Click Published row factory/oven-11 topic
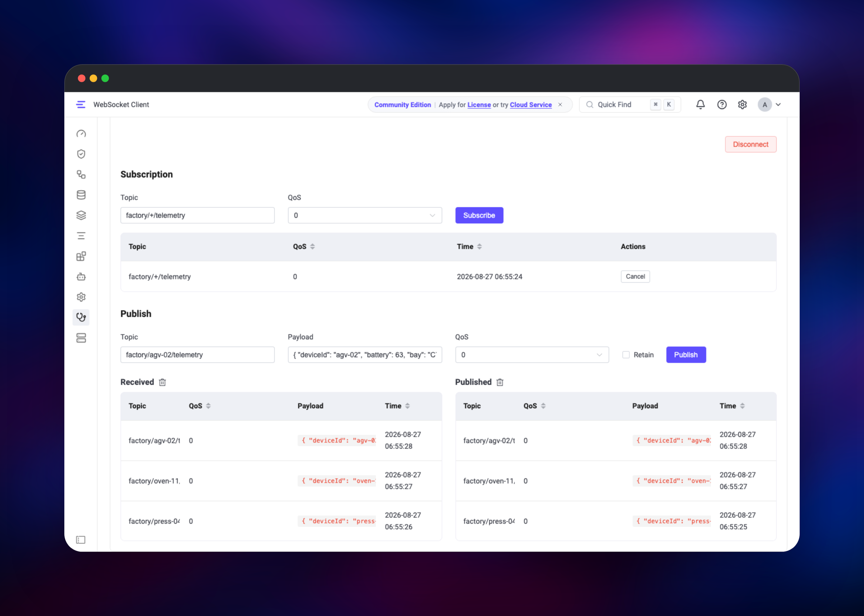 pyautogui.click(x=489, y=481)
